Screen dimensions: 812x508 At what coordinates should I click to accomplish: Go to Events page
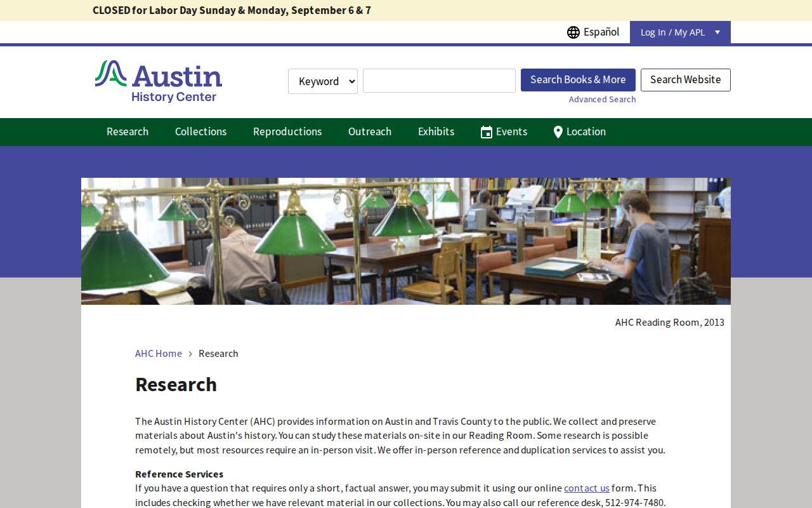click(x=504, y=131)
